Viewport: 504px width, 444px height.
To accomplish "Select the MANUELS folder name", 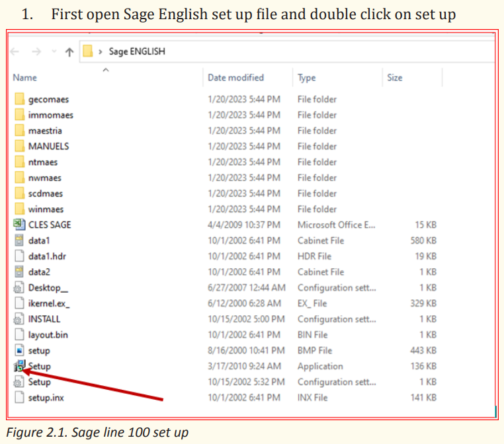I will coord(48,147).
